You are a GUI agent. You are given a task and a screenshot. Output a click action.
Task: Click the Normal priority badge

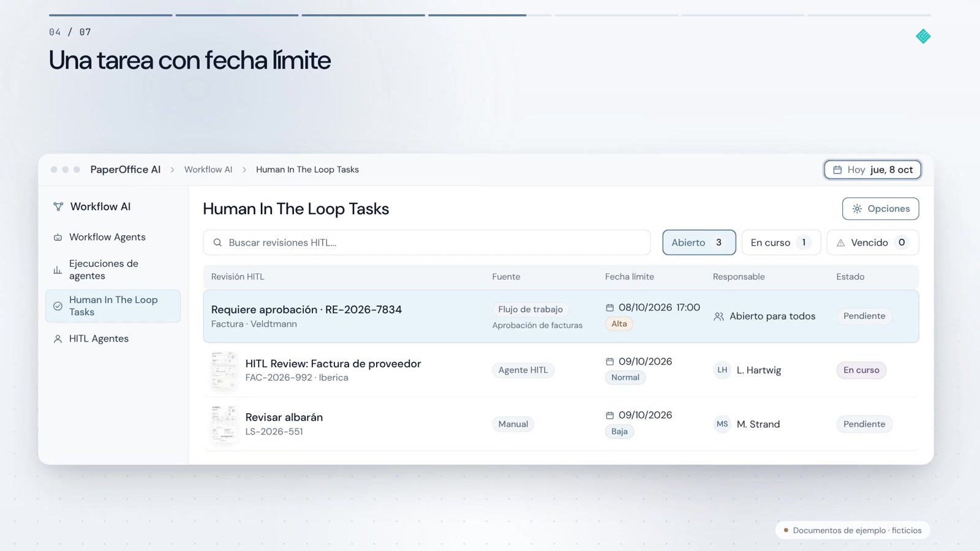pos(625,378)
